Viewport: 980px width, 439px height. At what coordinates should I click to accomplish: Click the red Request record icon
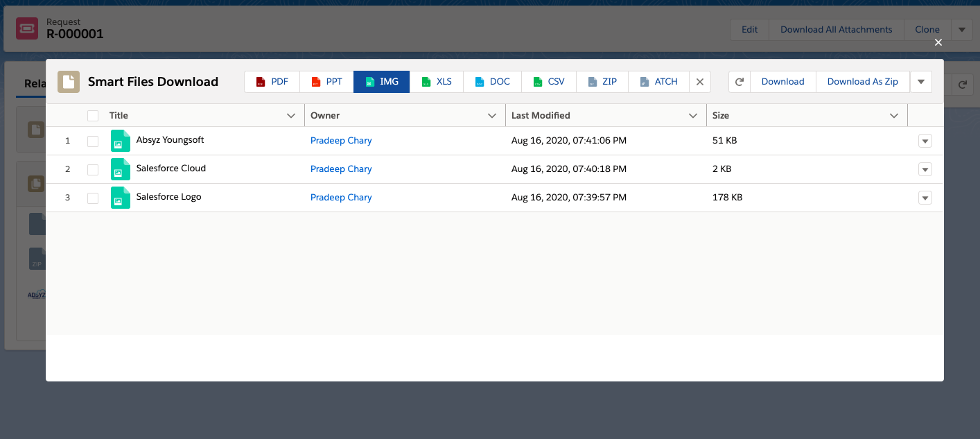pos(27,29)
